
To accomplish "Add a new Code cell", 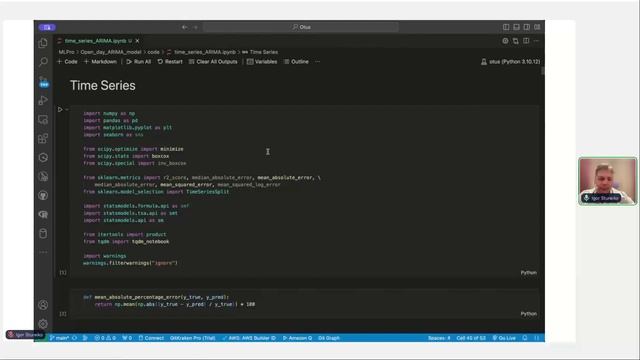I will click(67, 62).
